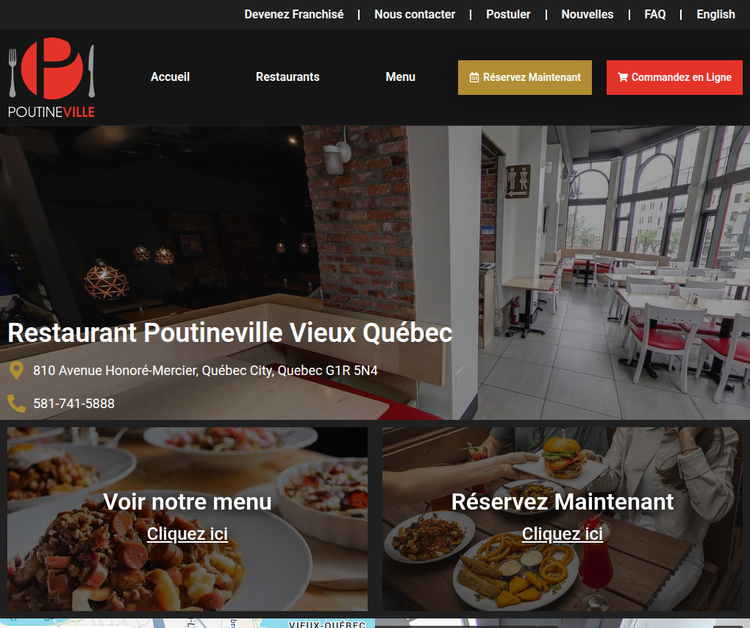This screenshot has height=628, width=750.
Task: Switch site language to English
Action: (716, 14)
